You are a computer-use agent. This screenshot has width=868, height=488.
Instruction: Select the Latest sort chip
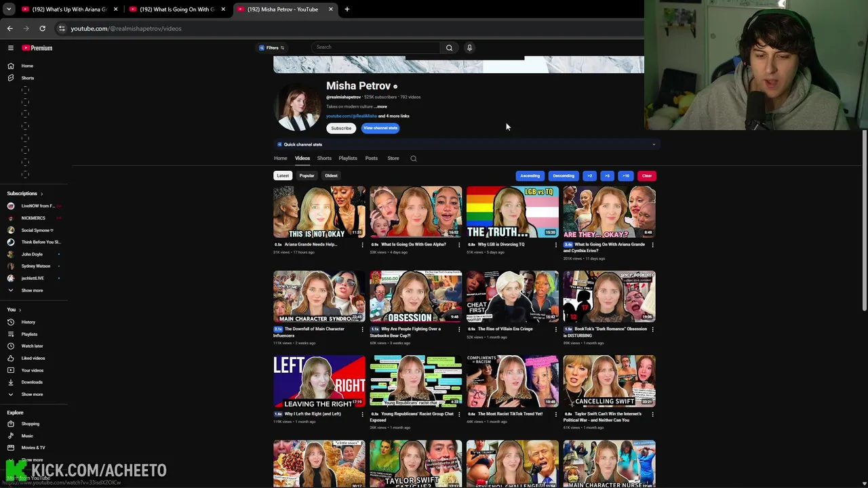(283, 176)
